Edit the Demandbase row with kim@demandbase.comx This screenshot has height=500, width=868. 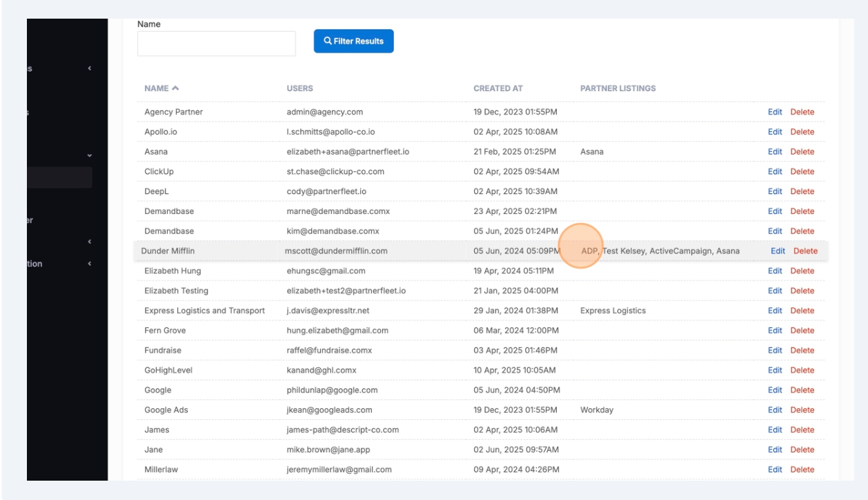point(775,231)
